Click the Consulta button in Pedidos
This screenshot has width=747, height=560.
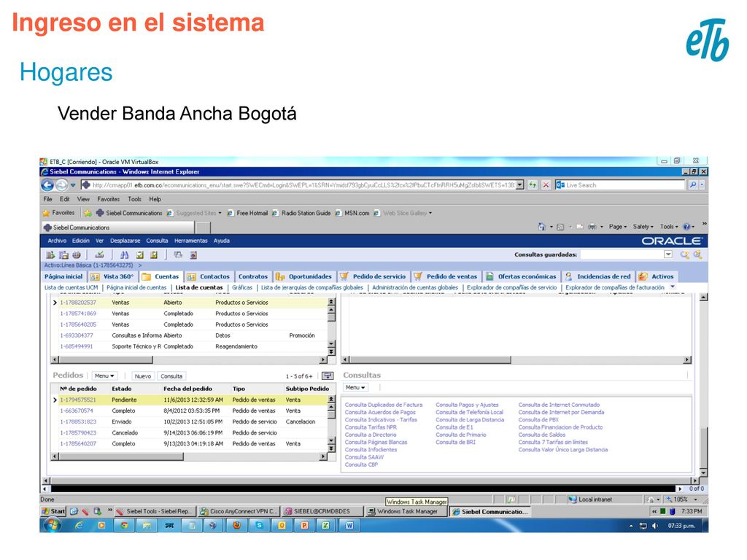tap(171, 376)
